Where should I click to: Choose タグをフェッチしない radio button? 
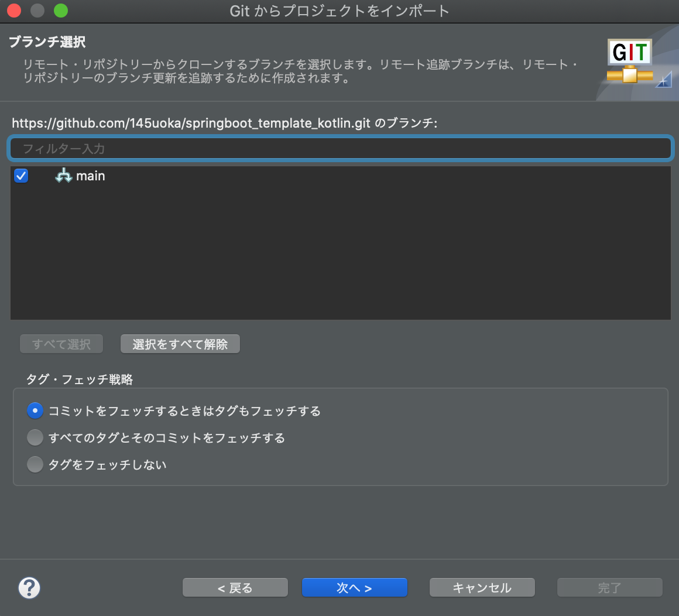35,464
